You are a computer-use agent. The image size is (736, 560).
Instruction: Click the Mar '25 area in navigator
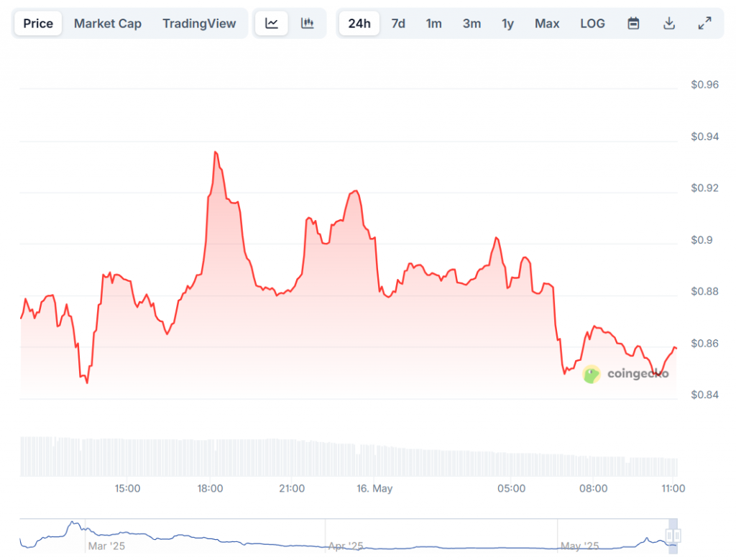pyautogui.click(x=106, y=546)
